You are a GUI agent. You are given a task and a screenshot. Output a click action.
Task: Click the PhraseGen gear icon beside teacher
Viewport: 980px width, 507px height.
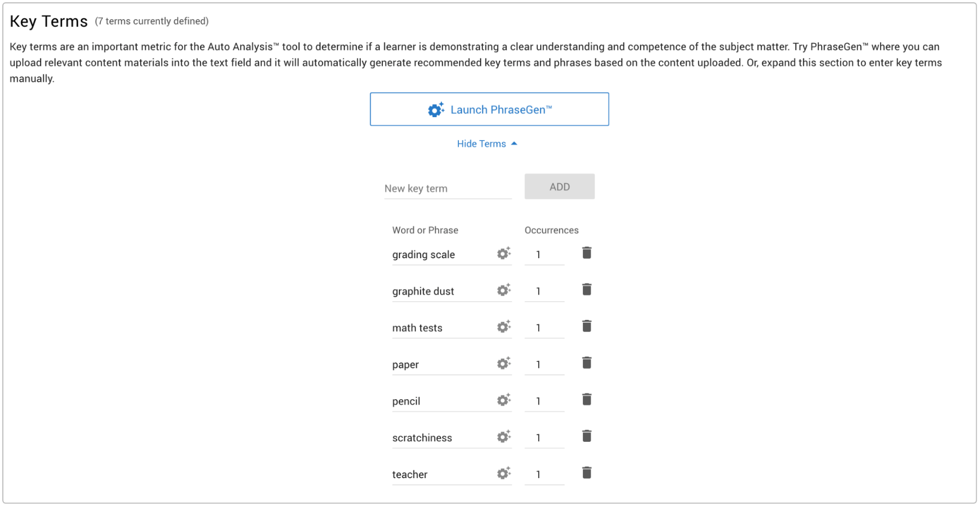coord(503,473)
